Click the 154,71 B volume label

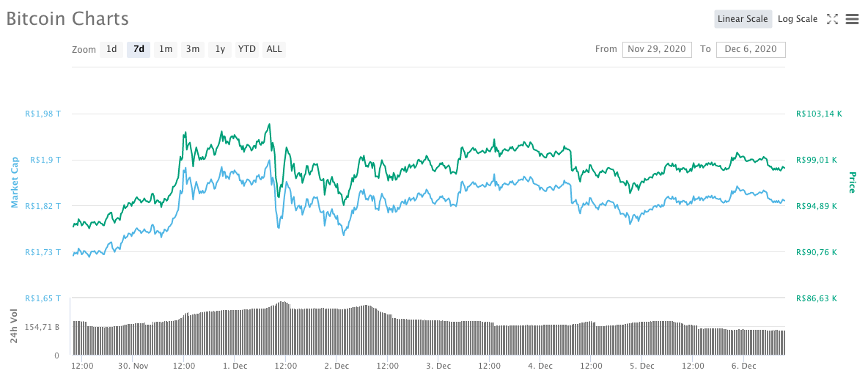coord(42,327)
